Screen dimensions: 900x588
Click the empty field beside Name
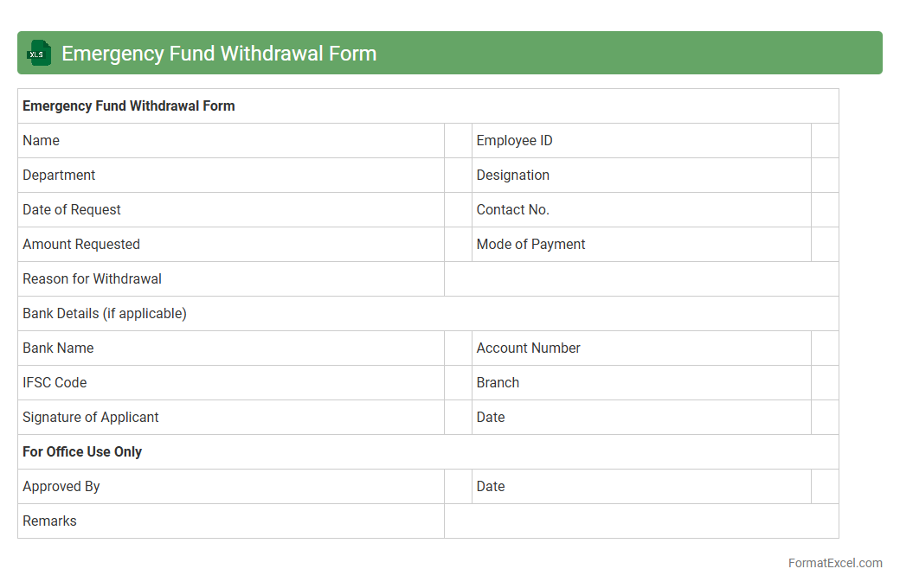coord(458,141)
